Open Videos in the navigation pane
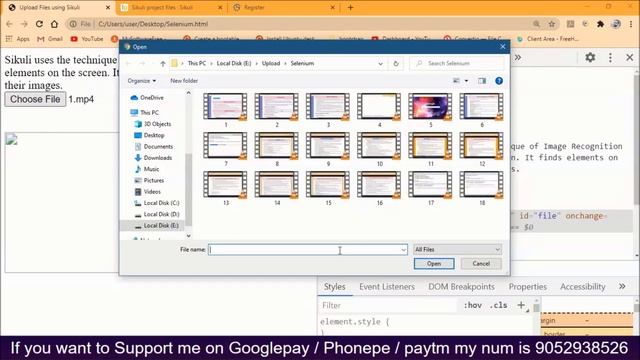 click(x=152, y=191)
